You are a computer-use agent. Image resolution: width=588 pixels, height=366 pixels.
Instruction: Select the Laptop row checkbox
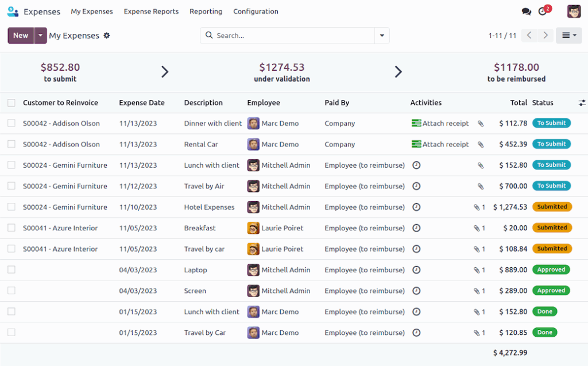point(11,269)
